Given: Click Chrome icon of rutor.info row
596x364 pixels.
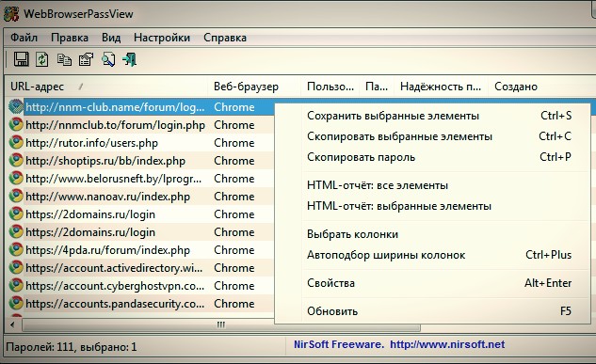Looking at the screenshot, I should point(16,143).
